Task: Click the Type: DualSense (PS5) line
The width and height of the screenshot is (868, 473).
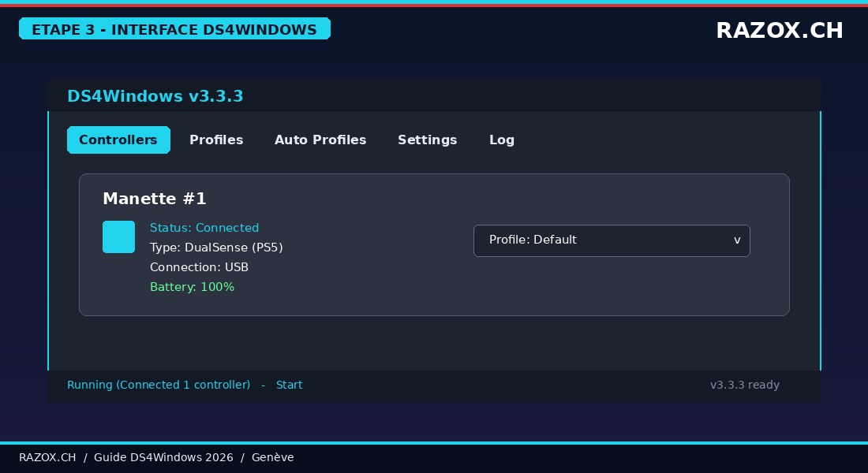Action: pos(216,248)
